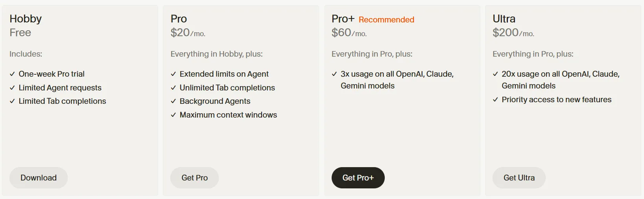Click the checkmark next to Priority access
This screenshot has width=644, height=199.
495,99
